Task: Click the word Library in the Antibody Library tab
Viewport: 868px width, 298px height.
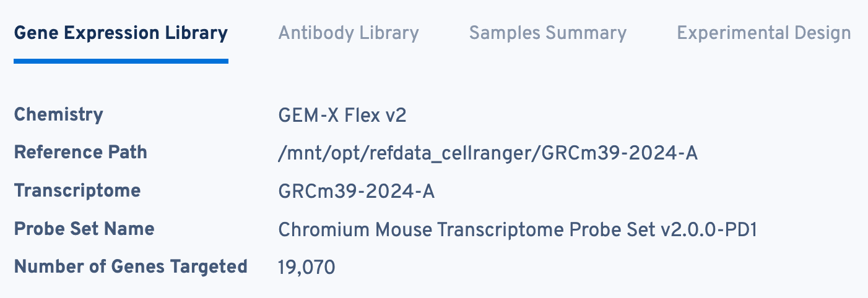Action: point(389,33)
